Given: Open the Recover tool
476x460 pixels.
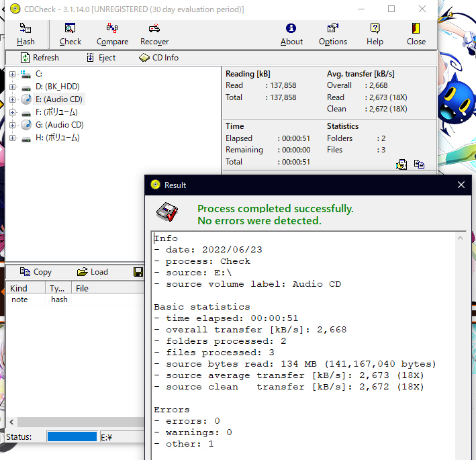Looking at the screenshot, I should (x=154, y=34).
